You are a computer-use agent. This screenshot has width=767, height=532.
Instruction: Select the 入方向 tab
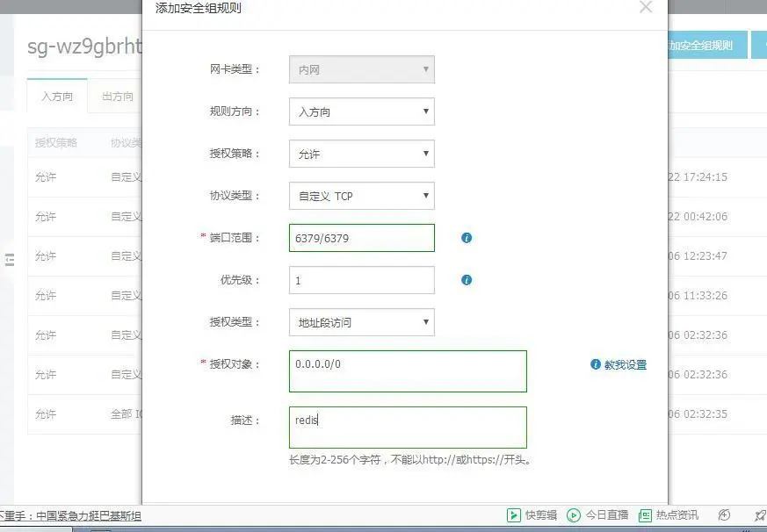(x=56, y=97)
